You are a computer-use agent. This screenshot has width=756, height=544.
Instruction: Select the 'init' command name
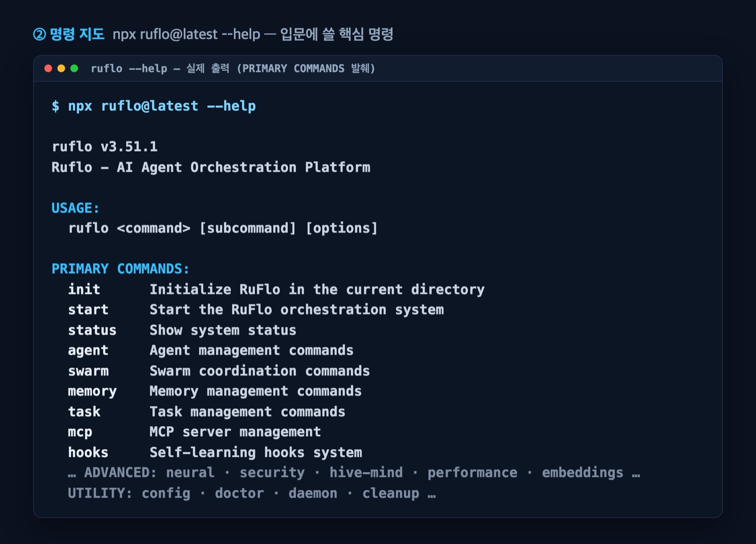[x=84, y=289]
